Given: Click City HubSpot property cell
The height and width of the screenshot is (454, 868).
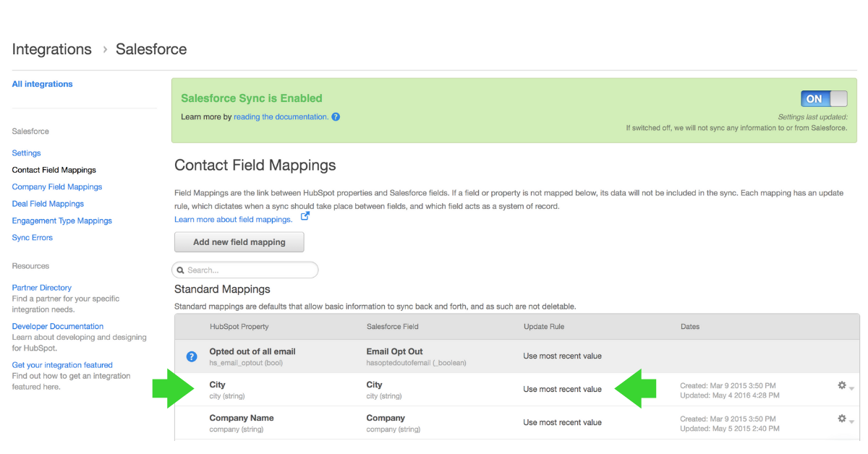Looking at the screenshot, I should 226,390.
